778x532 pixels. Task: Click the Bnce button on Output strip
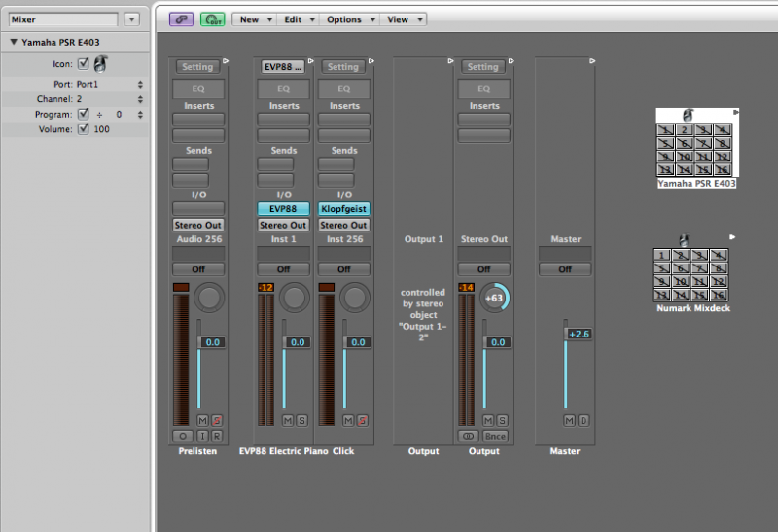point(495,436)
